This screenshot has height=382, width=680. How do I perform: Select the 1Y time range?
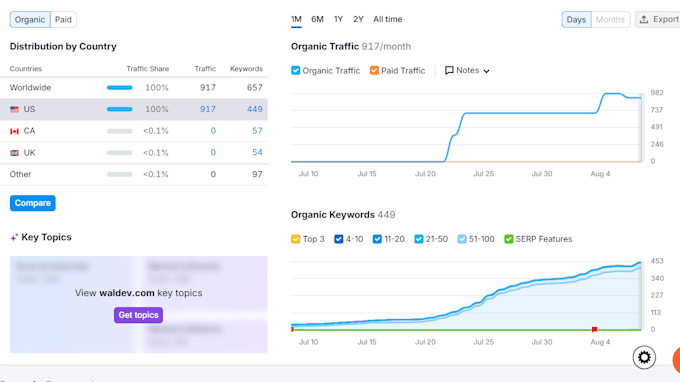point(338,19)
